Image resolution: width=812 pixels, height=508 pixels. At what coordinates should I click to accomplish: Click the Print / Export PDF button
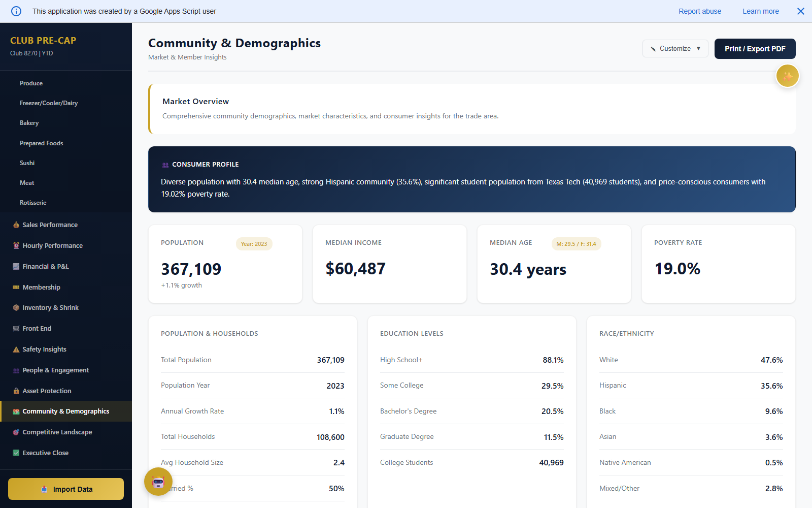[x=755, y=49]
